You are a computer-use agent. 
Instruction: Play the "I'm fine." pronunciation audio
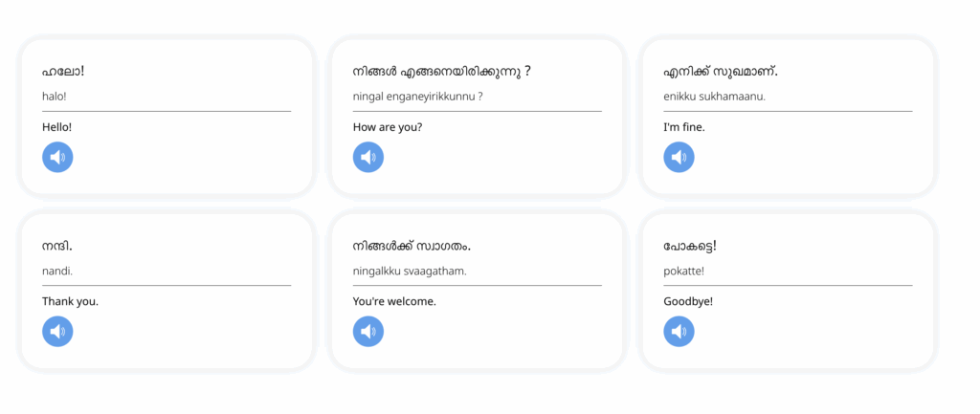coord(679,157)
